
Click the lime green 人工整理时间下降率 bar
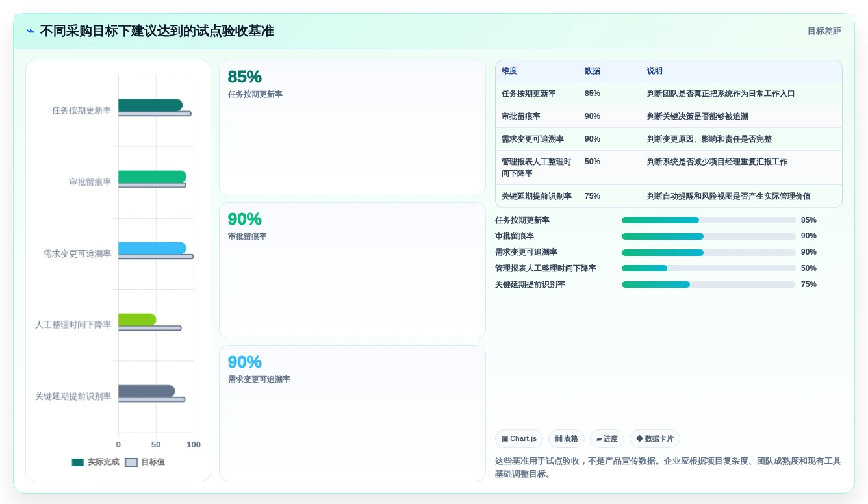pos(137,320)
